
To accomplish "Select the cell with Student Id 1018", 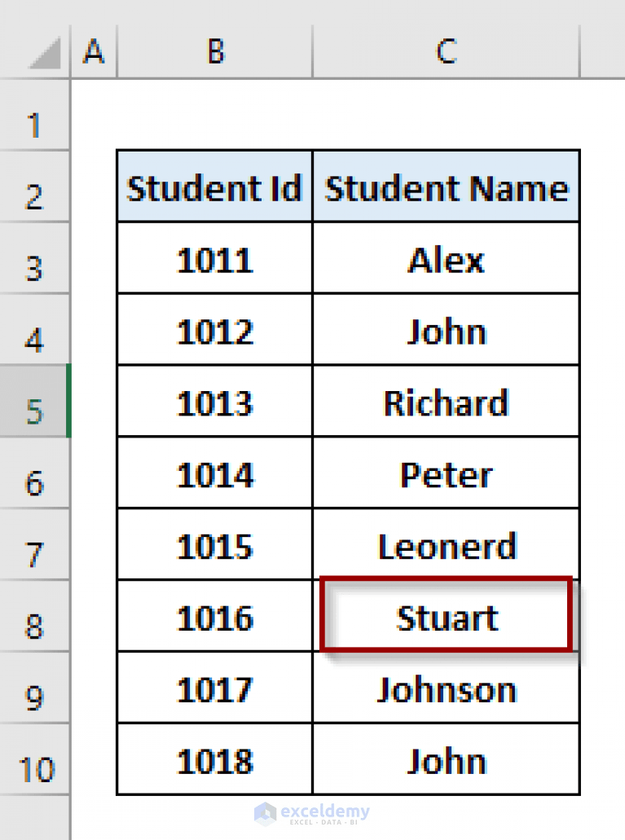I will (x=214, y=760).
